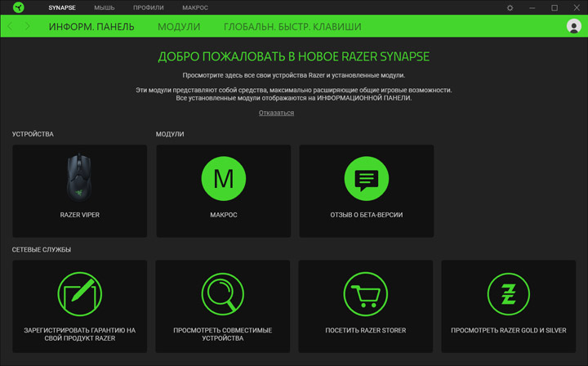Click the СЕТЕВЫЕ СЛУЖБЫ section heading

pyautogui.click(x=42, y=249)
